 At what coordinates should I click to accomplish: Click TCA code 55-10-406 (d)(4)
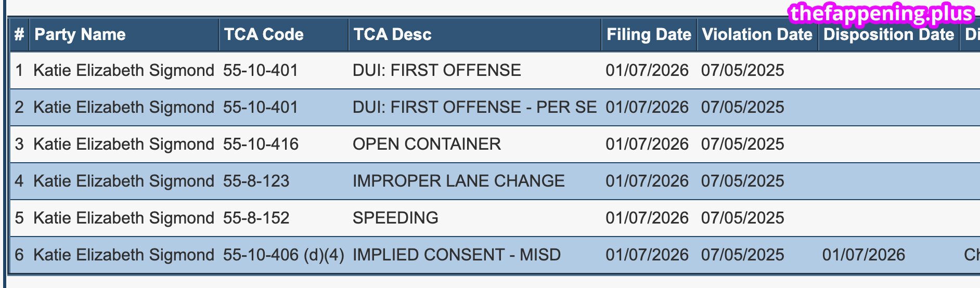283,255
